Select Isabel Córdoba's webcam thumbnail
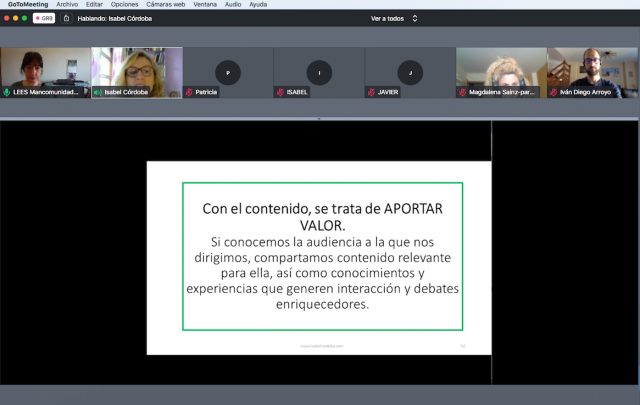 (x=136, y=70)
